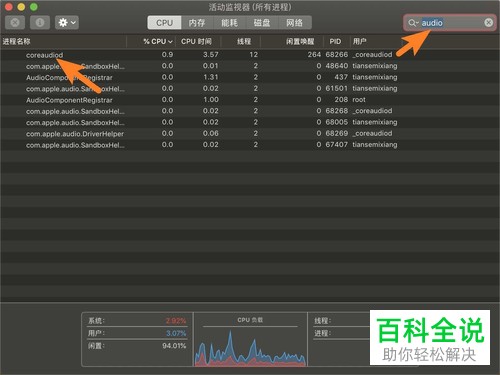Select the process with PID 67407
Viewport: 500px width, 375px height.
point(250,145)
